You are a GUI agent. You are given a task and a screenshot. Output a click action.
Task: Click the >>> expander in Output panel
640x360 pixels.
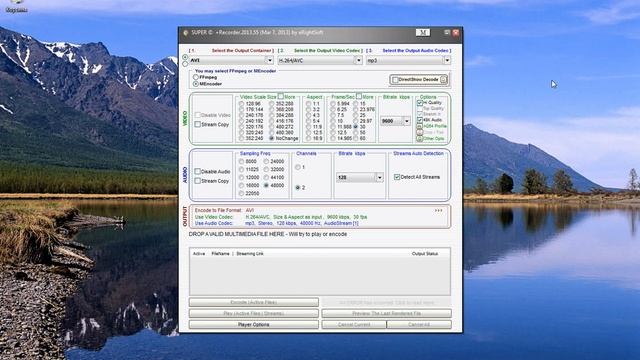(x=438, y=211)
